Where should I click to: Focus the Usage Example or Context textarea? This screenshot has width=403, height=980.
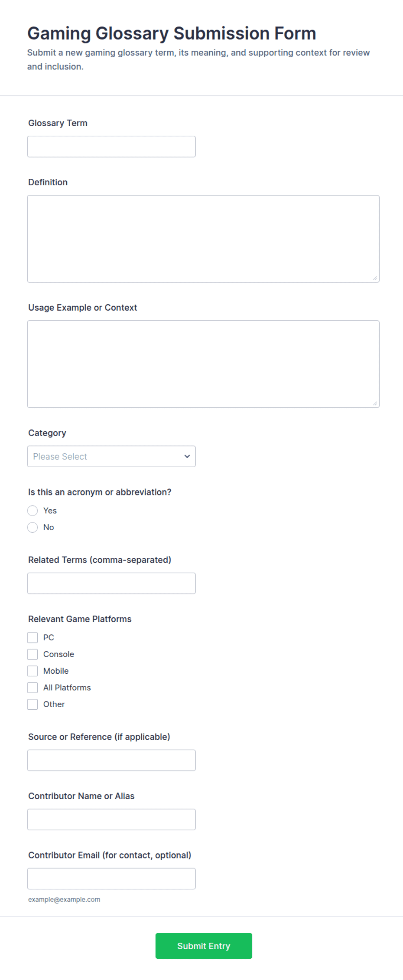203,364
